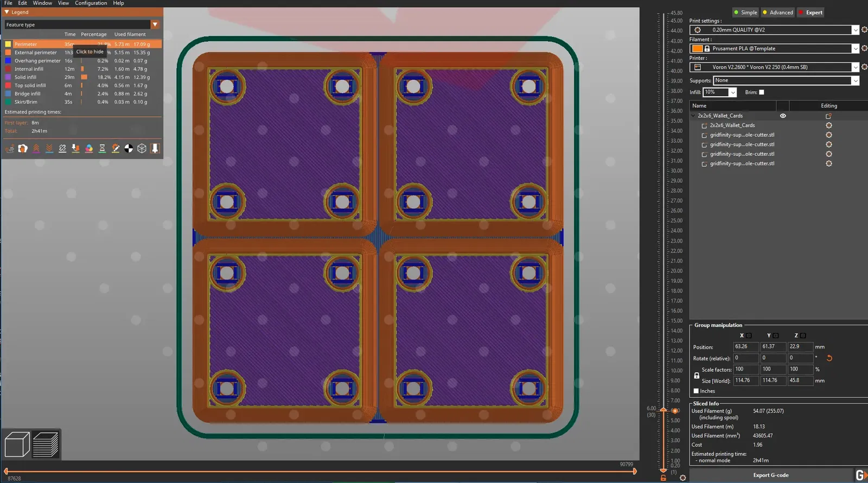The height and width of the screenshot is (483, 868).
Task: Check the Inches checkbox
Action: [696, 391]
